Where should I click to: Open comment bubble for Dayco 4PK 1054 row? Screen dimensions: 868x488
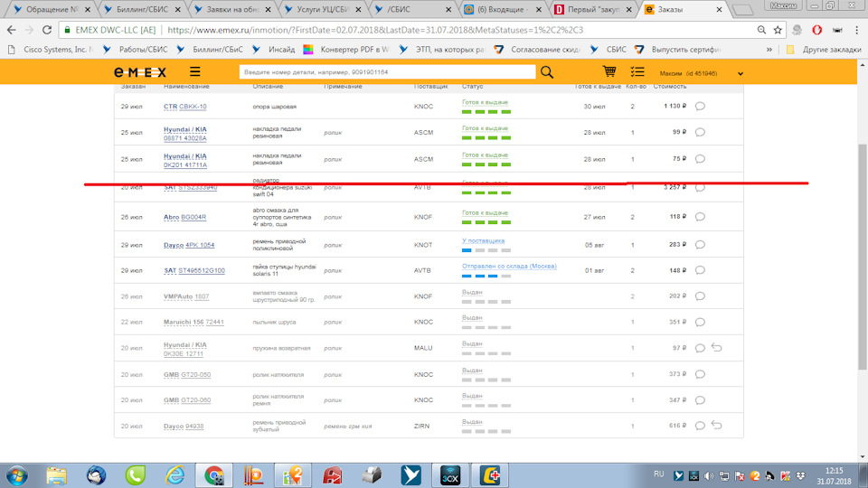pyautogui.click(x=700, y=244)
